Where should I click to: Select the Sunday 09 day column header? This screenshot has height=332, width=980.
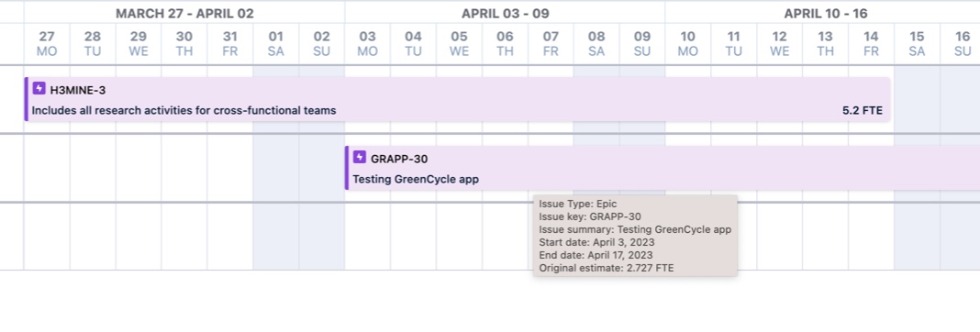pos(642,44)
